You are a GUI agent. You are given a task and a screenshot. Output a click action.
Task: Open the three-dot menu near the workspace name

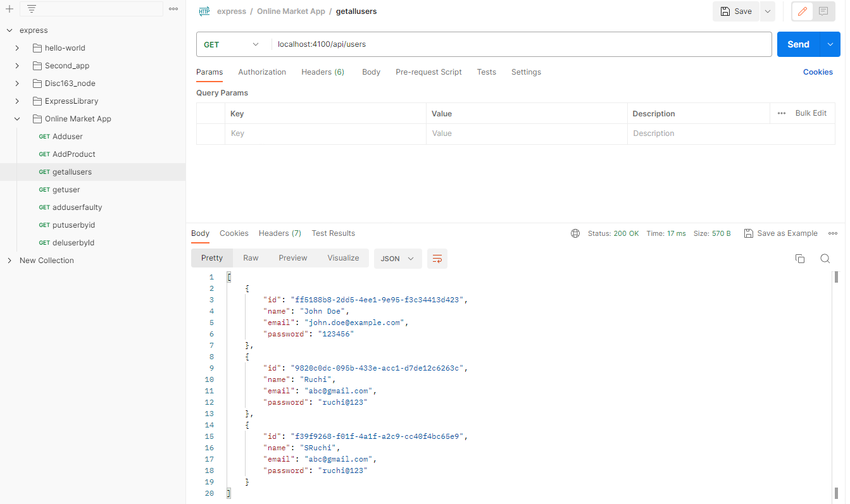173,8
